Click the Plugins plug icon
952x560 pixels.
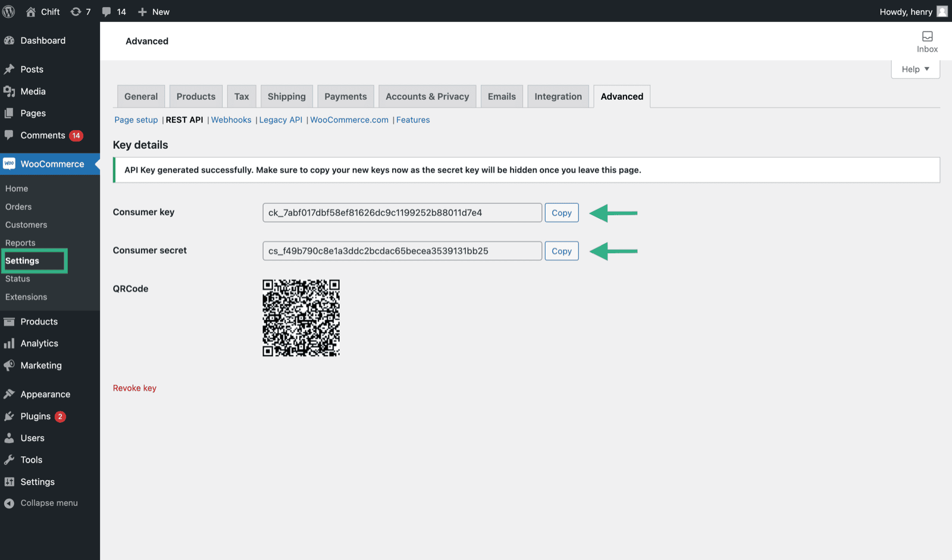(x=9, y=416)
